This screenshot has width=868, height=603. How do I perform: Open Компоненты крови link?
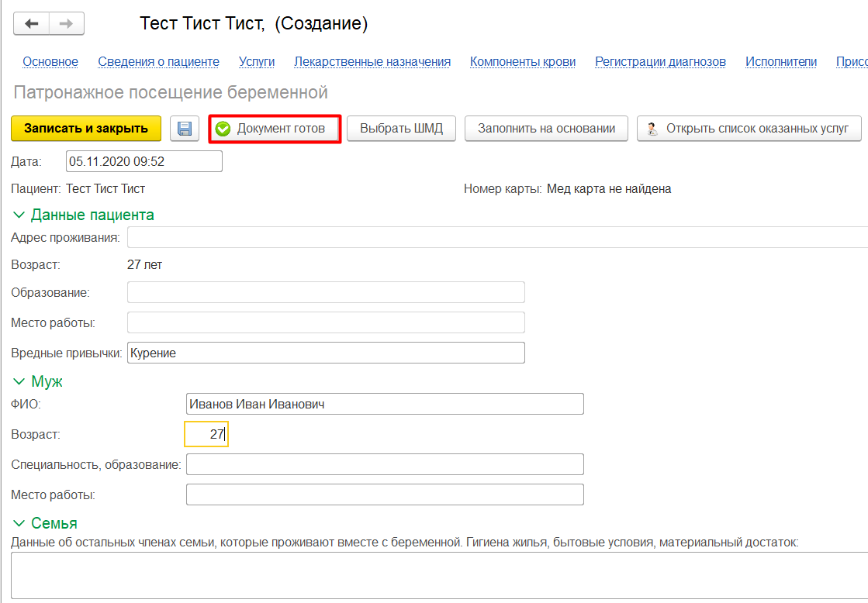click(x=523, y=62)
